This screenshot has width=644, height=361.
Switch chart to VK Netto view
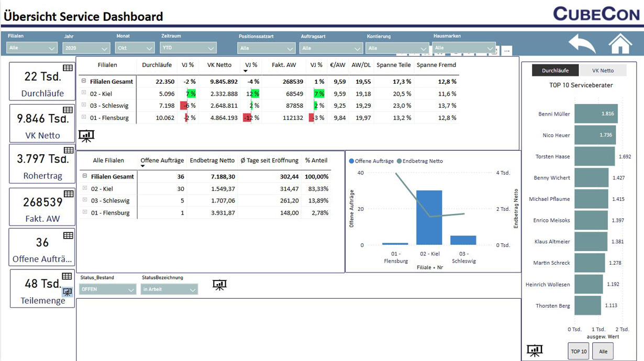[x=603, y=71]
